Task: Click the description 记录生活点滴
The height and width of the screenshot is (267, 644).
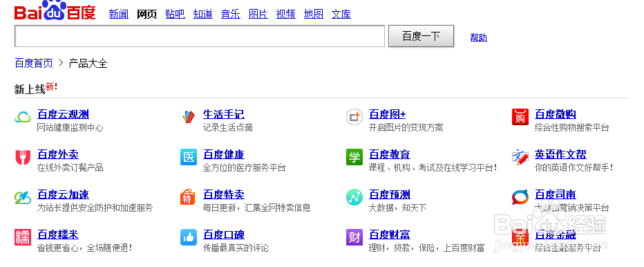Action: [x=228, y=127]
